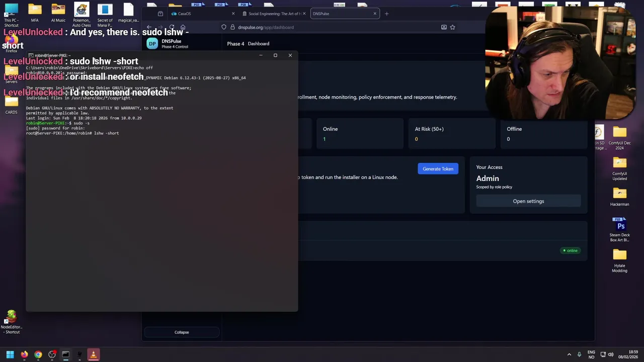Click the microphone tray icon

[x=579, y=354]
